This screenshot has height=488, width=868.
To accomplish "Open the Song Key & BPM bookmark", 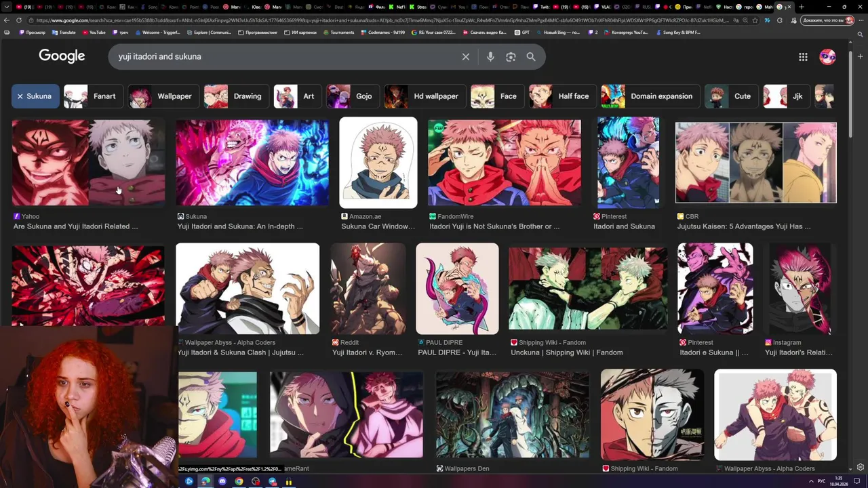I will click(x=678, y=33).
